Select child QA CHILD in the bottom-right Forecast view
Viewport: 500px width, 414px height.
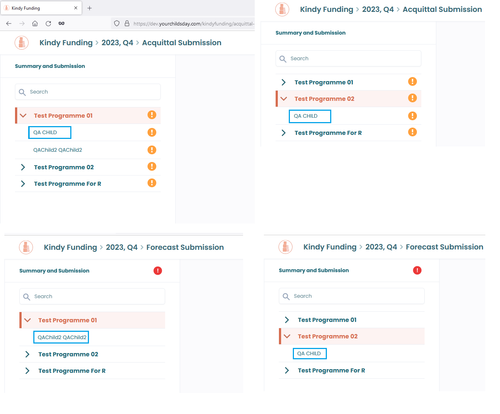(310, 353)
